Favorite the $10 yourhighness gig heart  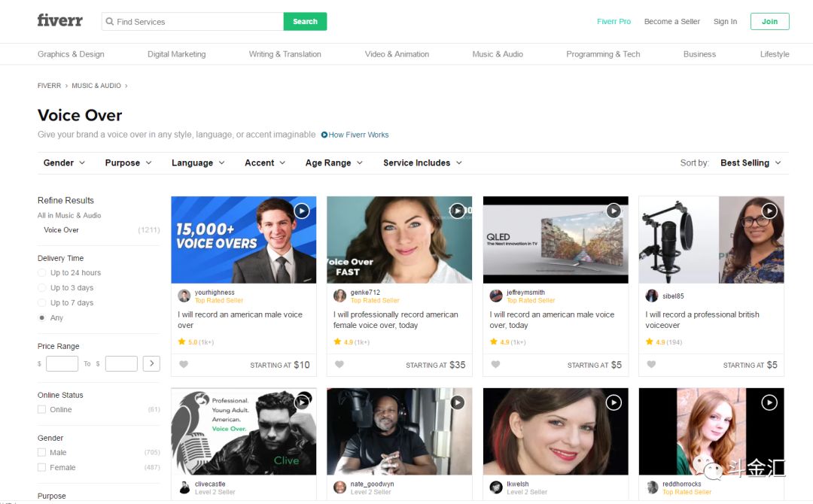pos(184,364)
